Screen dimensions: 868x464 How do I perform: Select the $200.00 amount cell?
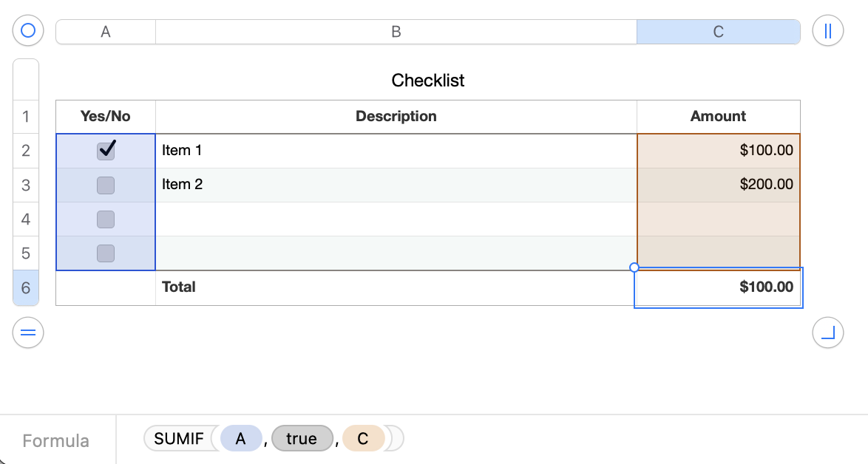[x=718, y=185]
